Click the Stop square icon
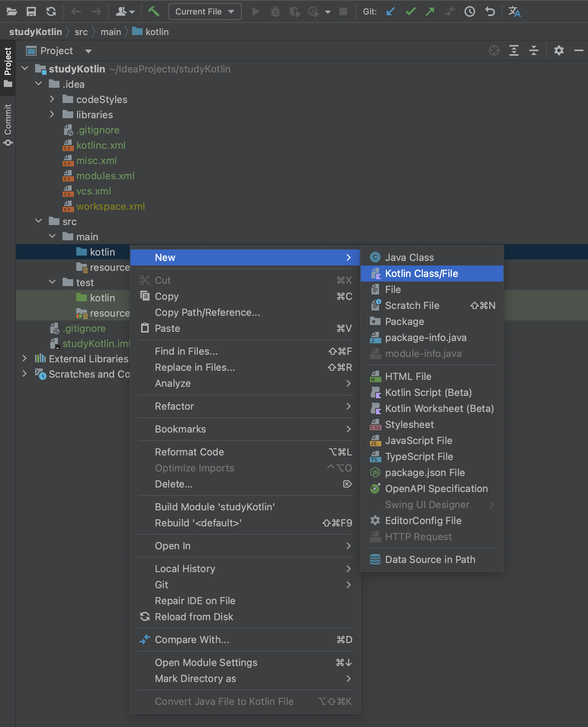Screen dimensions: 588x727 [343, 12]
